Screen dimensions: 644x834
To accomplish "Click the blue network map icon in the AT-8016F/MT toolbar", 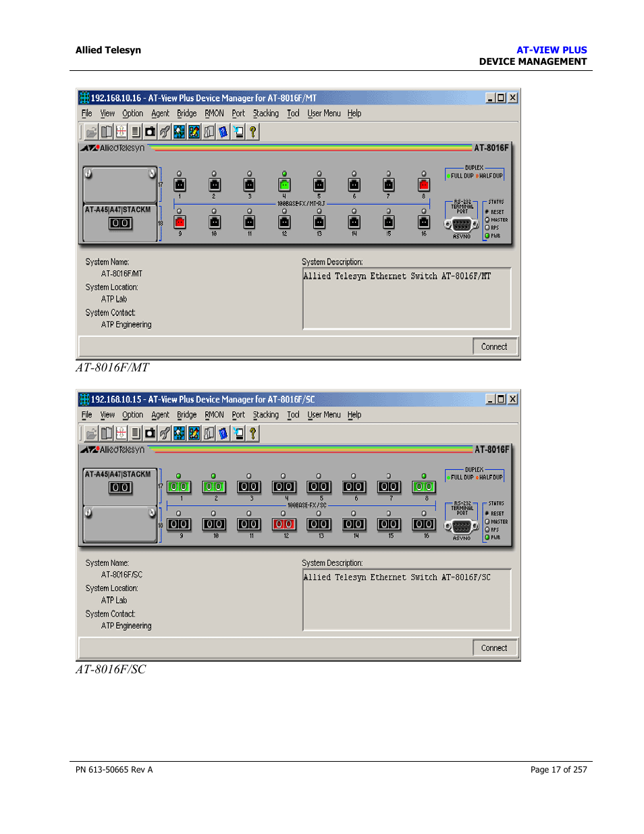I will pyautogui.click(x=180, y=132).
